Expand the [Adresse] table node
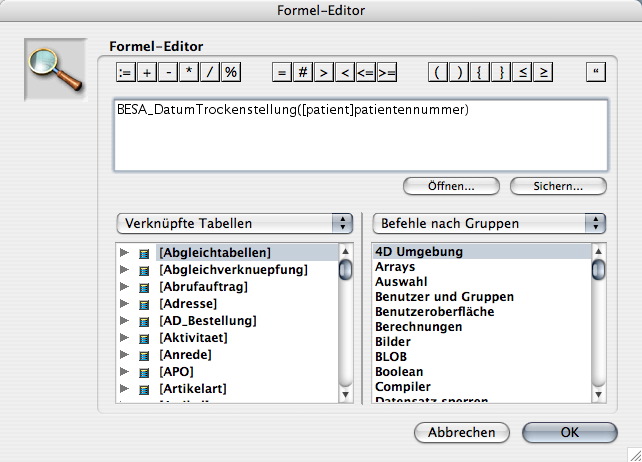642x462 pixels. tap(124, 304)
